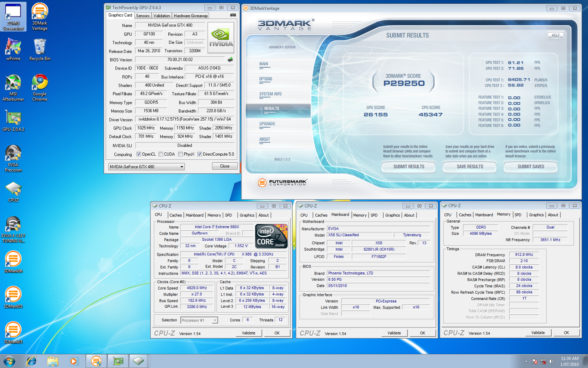Open Windows Explorer from the taskbar
The width and height of the screenshot is (588, 368).
point(53,361)
